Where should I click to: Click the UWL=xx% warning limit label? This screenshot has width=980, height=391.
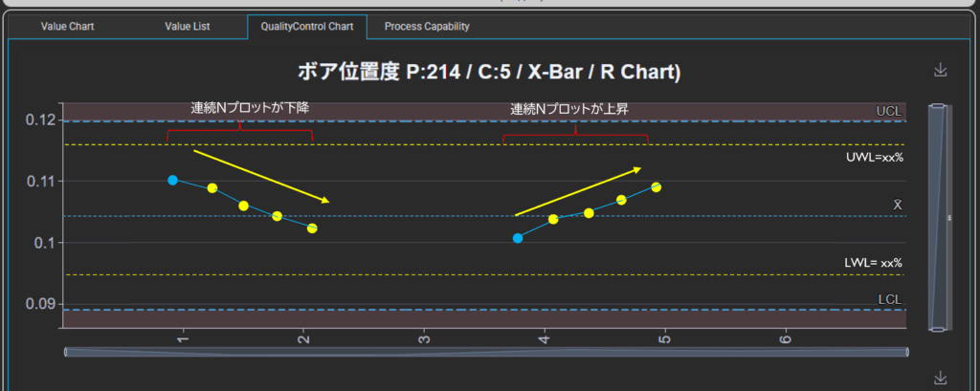tap(873, 157)
